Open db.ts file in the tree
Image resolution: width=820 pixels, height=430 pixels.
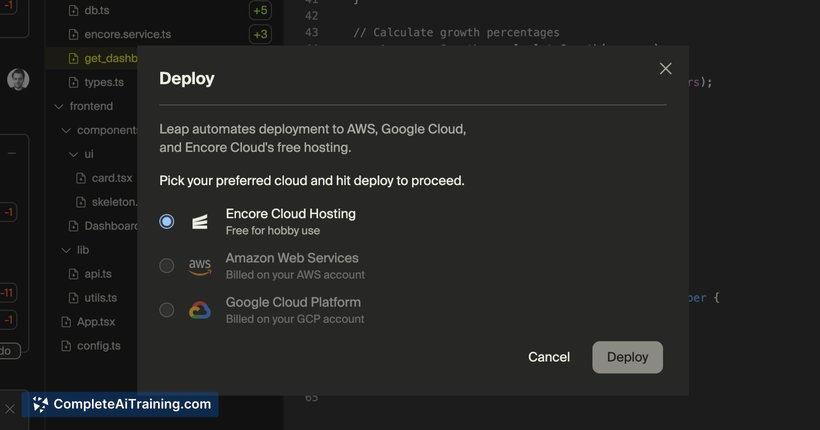coord(97,10)
